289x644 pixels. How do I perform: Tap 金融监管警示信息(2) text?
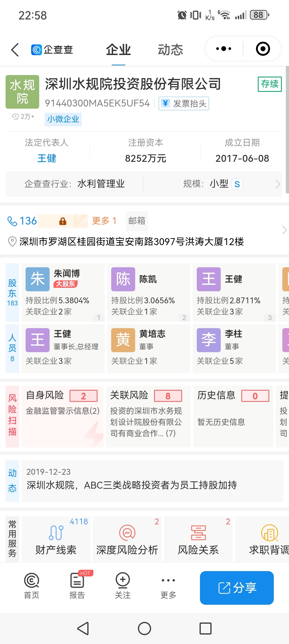click(x=63, y=411)
